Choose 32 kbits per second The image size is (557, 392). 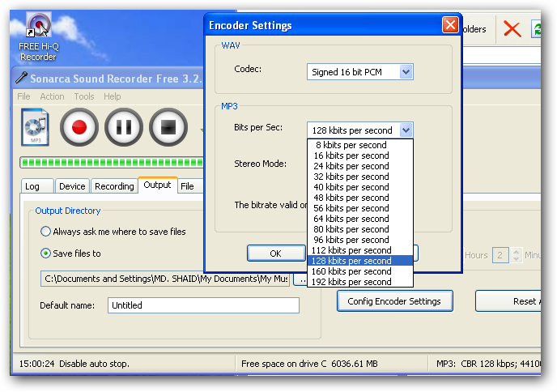359,177
